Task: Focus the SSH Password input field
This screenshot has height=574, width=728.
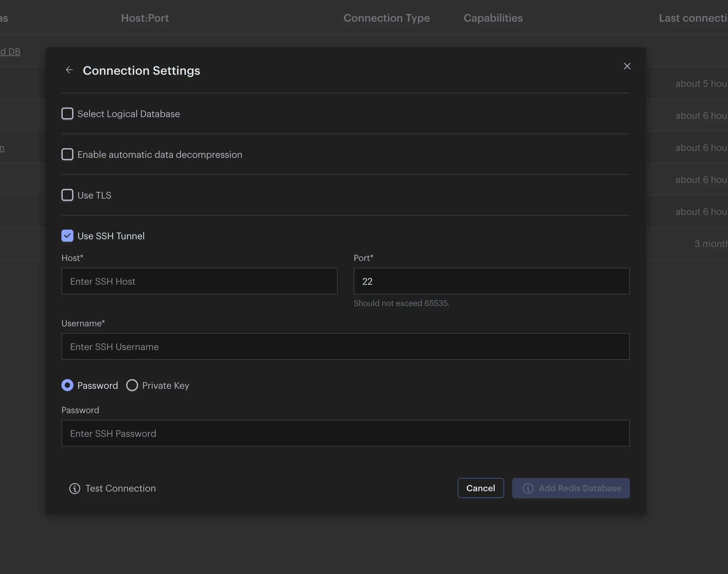Action: tap(345, 433)
